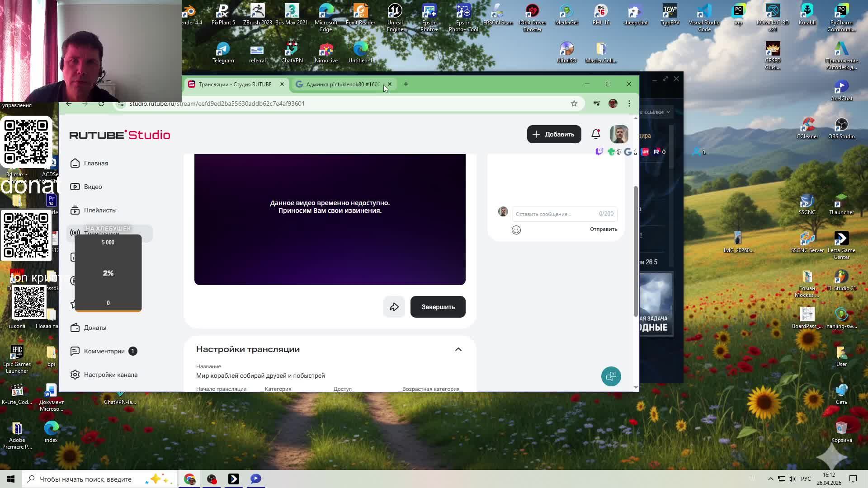The height and width of the screenshot is (488, 868).
Task: Open Видео in sidebar menu
Action: (93, 187)
